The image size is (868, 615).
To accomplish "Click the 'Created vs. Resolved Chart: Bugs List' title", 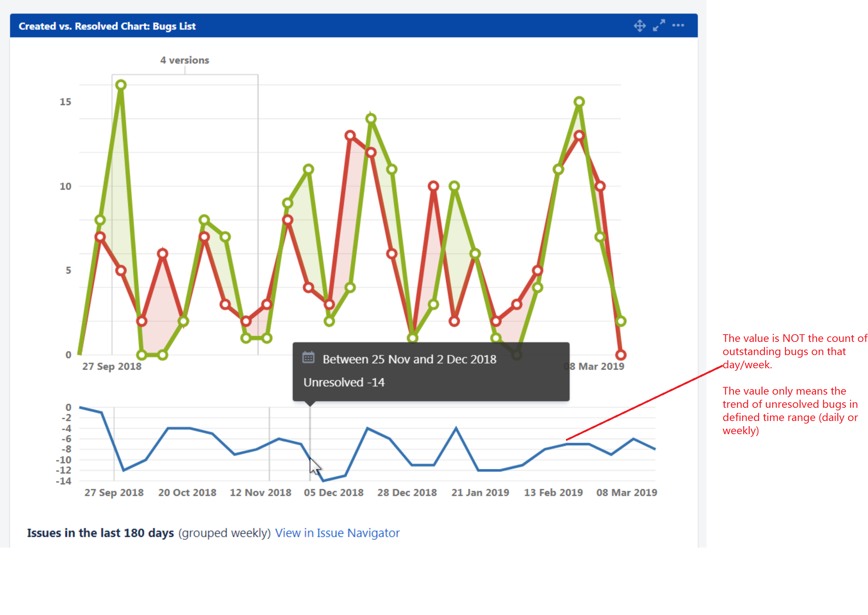I will 107,26.
